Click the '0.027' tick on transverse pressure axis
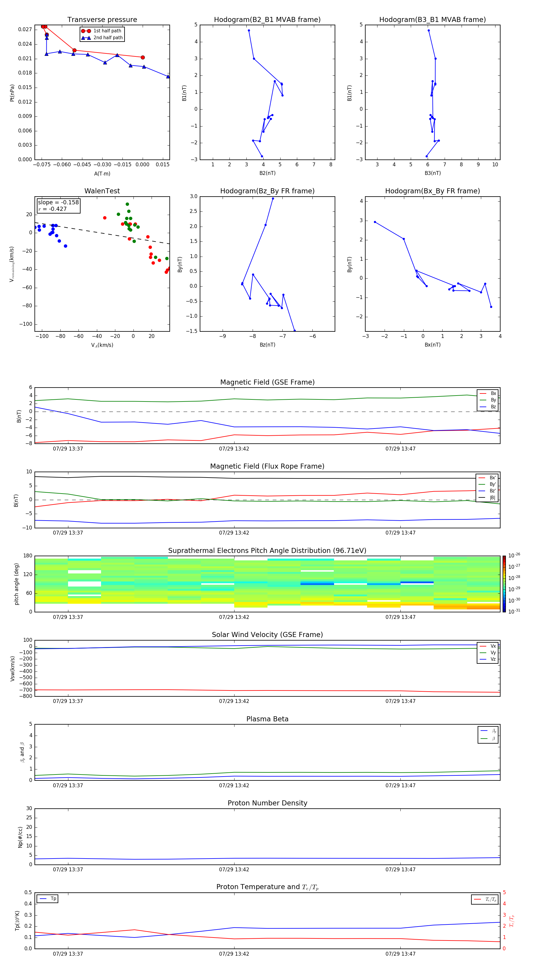Image resolution: width=535 pixels, height=980 pixels. [x=25, y=29]
